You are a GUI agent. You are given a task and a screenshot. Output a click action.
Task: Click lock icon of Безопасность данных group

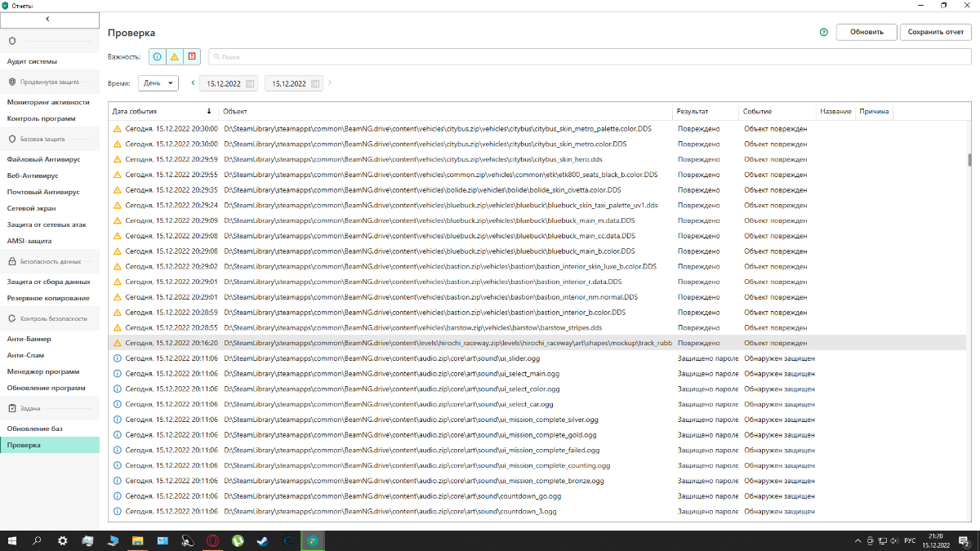[x=12, y=261]
